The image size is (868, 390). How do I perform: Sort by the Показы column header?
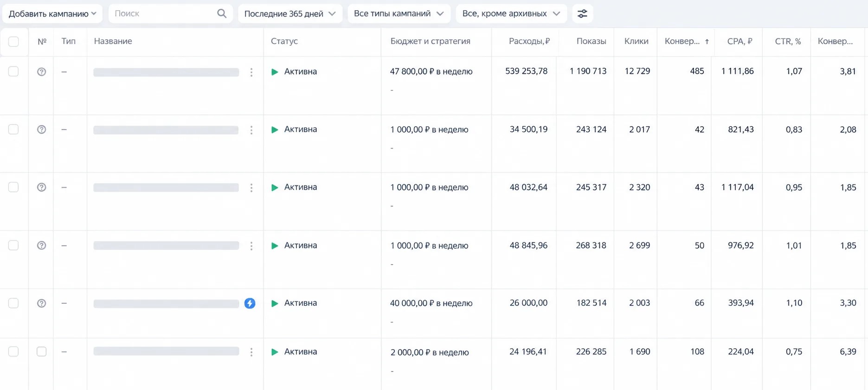[x=591, y=41]
